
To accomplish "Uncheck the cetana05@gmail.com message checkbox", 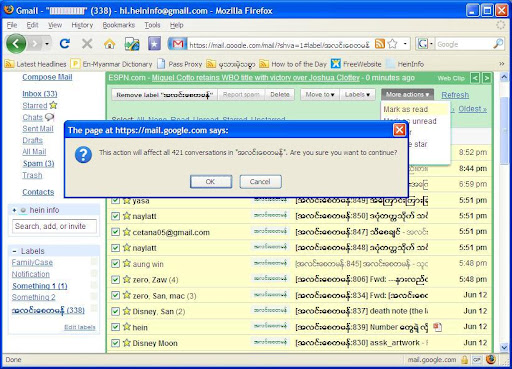I will point(115,232).
